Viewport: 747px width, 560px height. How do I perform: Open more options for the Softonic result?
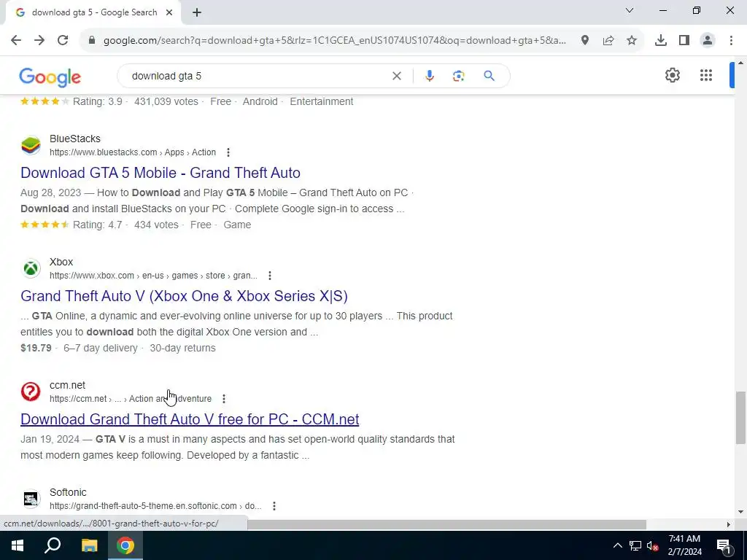tap(274, 506)
